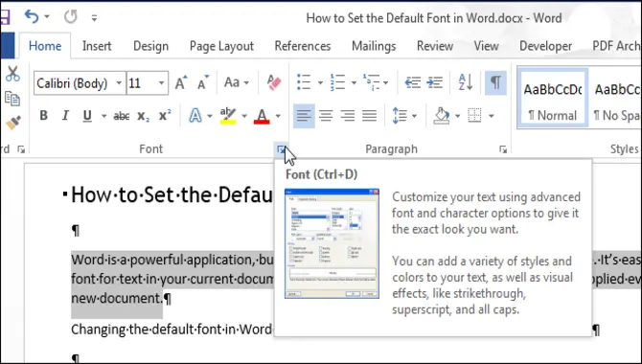This screenshot has height=364, width=642.
Task: Switch to the Mailings tab
Action: [374, 46]
